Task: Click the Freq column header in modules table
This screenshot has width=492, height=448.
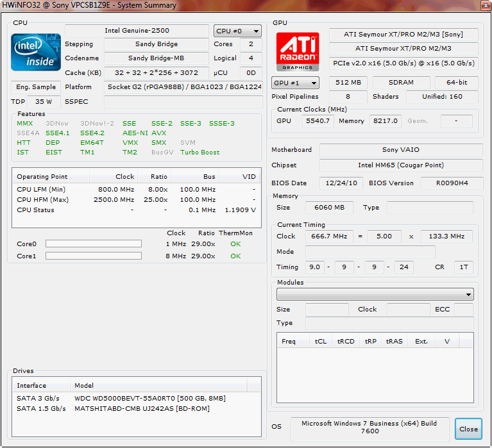Action: pos(293,341)
